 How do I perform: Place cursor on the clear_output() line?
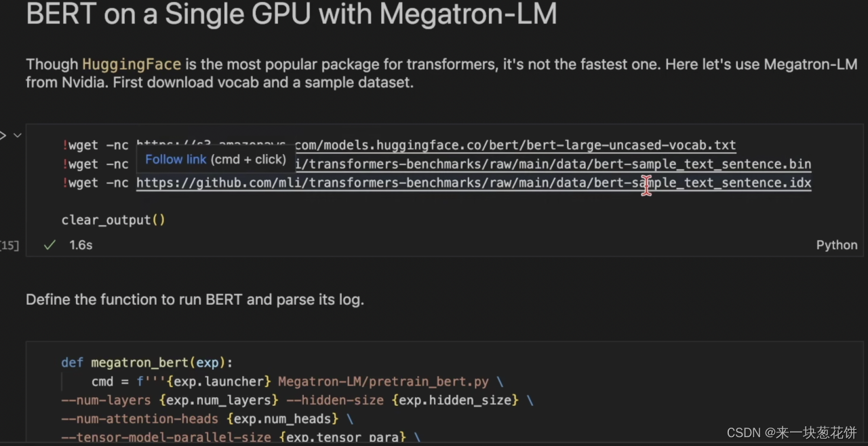click(x=113, y=220)
